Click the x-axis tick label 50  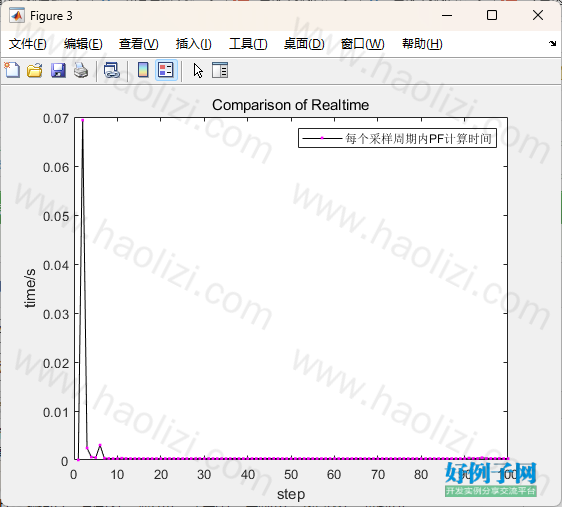tap(291, 475)
